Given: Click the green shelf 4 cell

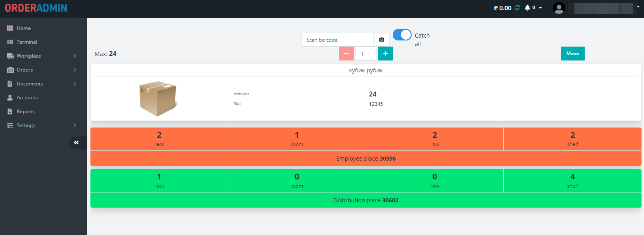Looking at the screenshot, I should 572,181.
